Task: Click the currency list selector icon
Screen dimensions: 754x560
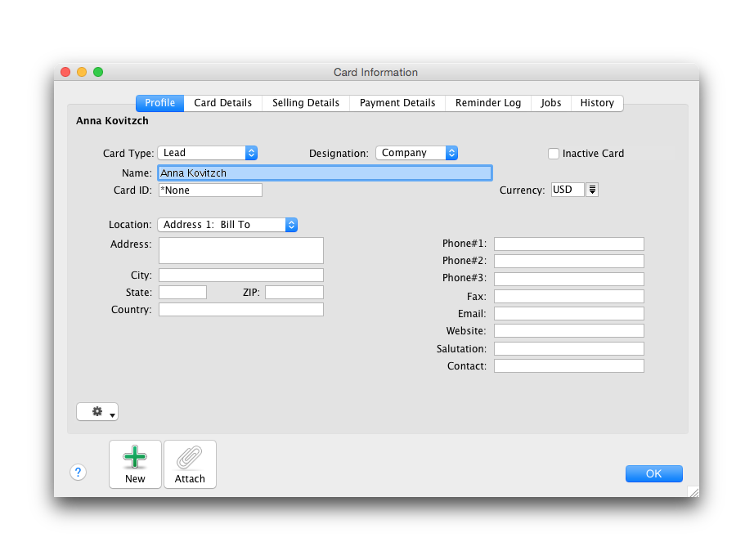Action: pyautogui.click(x=593, y=190)
